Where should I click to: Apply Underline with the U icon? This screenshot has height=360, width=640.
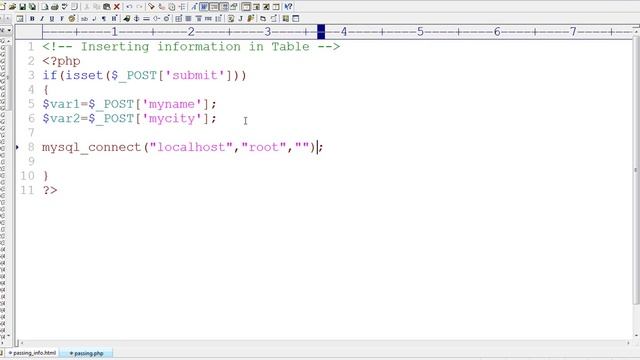(52, 19)
